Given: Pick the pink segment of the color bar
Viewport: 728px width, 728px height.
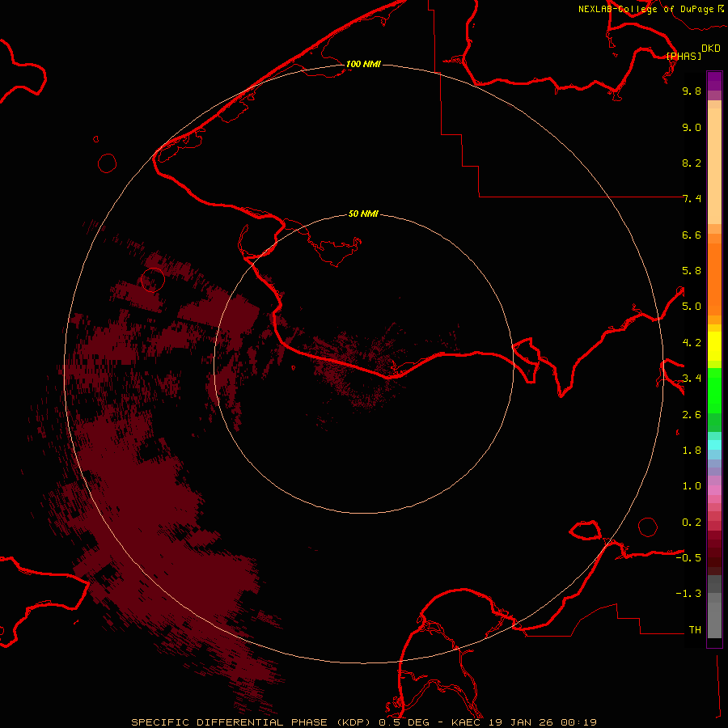Looking at the screenshot, I should 714,490.
